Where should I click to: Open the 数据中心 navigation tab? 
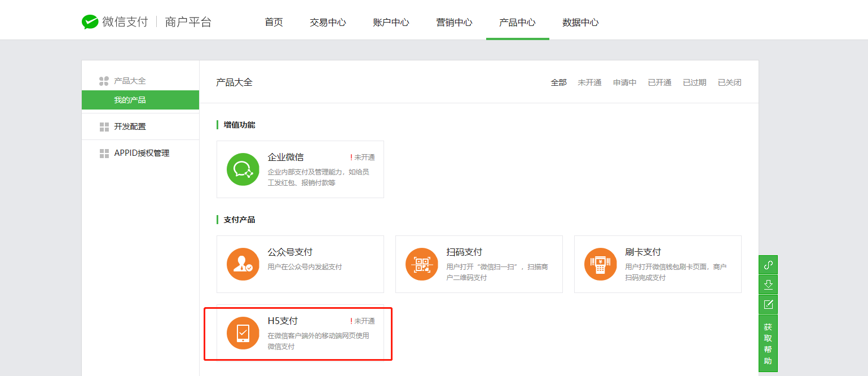point(580,23)
